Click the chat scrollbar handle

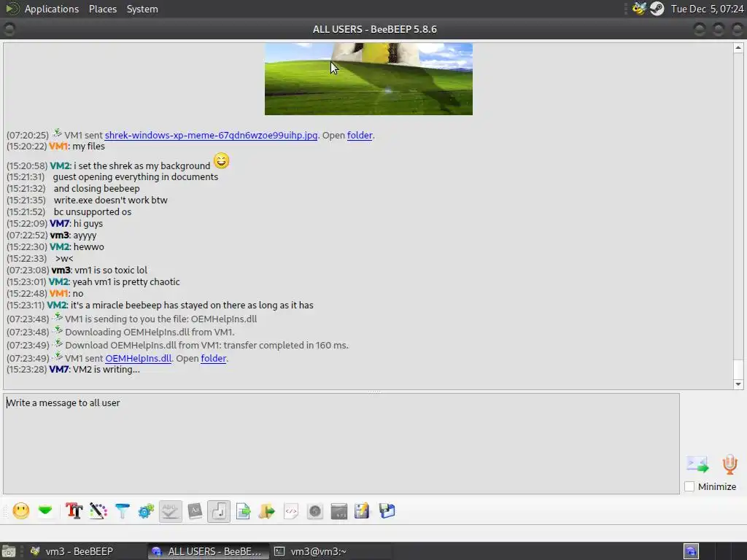738,368
